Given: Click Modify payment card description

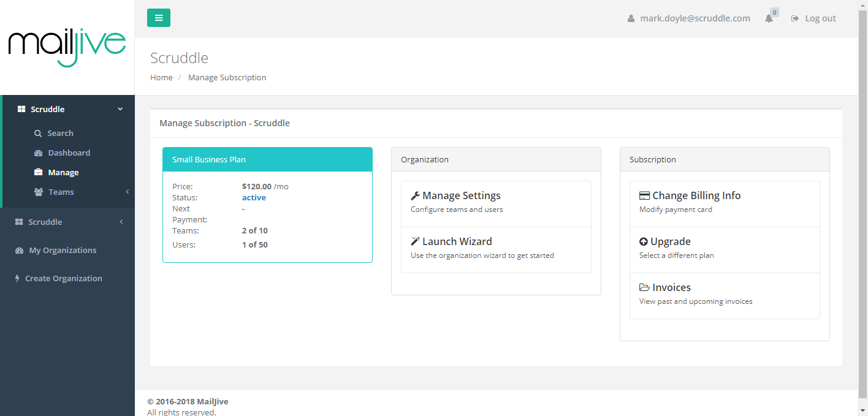Looking at the screenshot, I should tap(676, 210).
